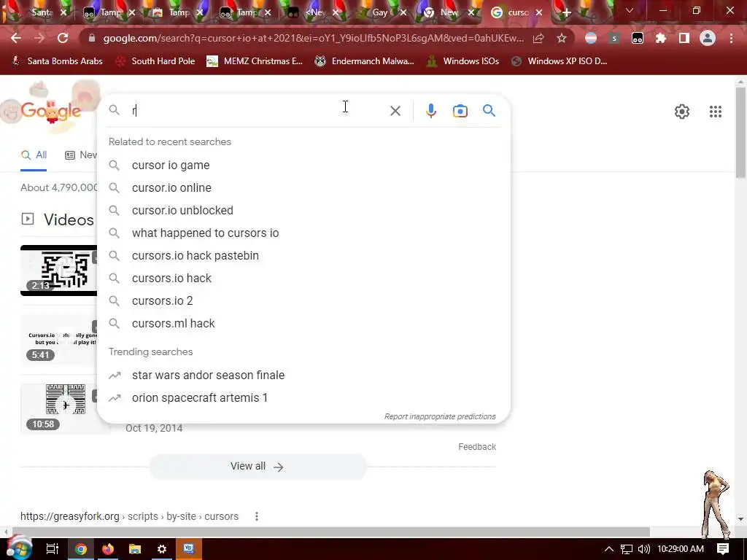The height and width of the screenshot is (560, 747).
Task: Open the 5:41 video thumbnail
Action: [x=58, y=341]
